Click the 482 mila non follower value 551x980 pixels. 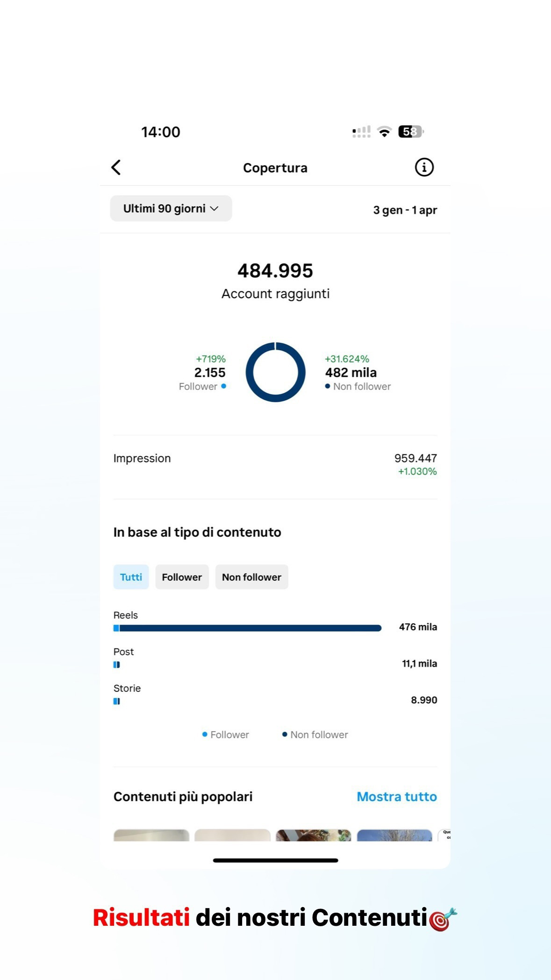(351, 373)
